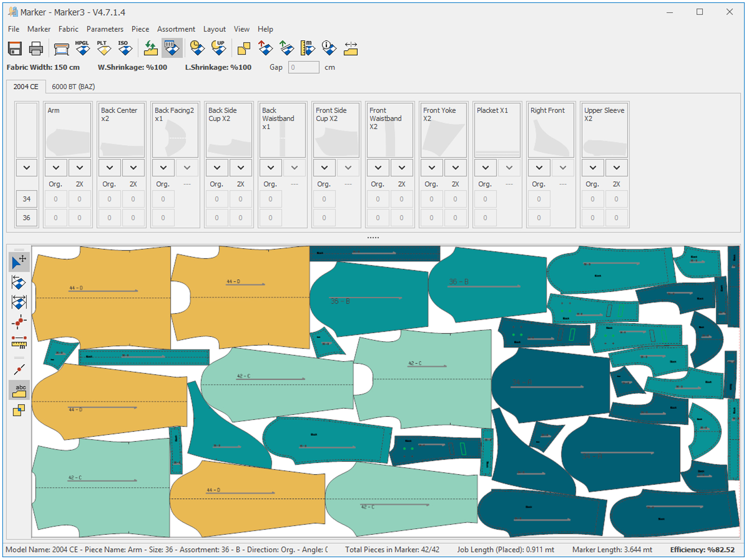Toggle the highlighted piece table toolbar button
747x560 pixels.
click(x=172, y=48)
